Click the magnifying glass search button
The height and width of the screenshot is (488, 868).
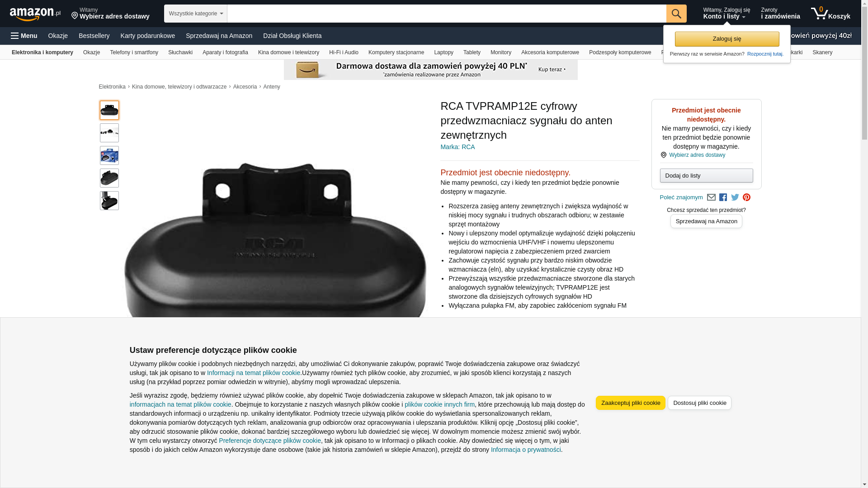pyautogui.click(x=676, y=14)
